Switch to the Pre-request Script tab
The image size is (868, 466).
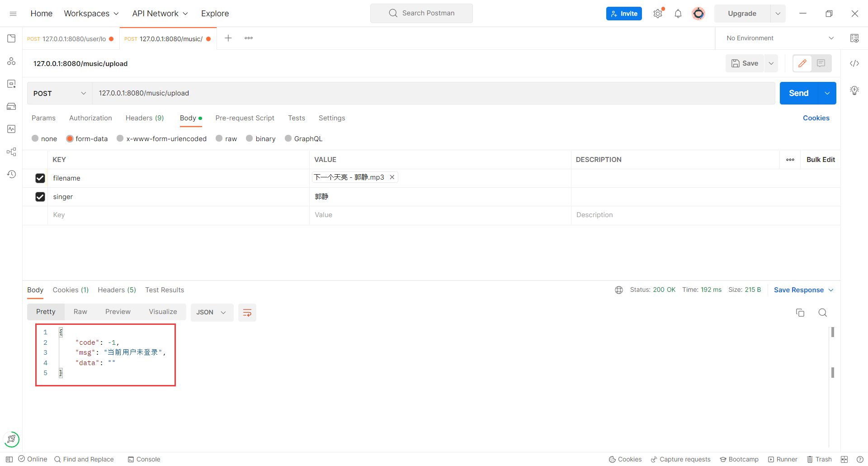245,118
